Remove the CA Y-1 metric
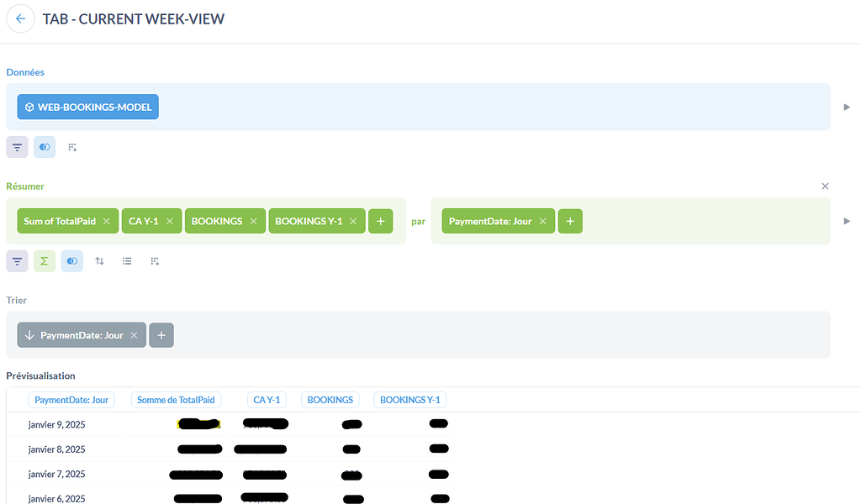861x504 pixels. click(x=170, y=221)
